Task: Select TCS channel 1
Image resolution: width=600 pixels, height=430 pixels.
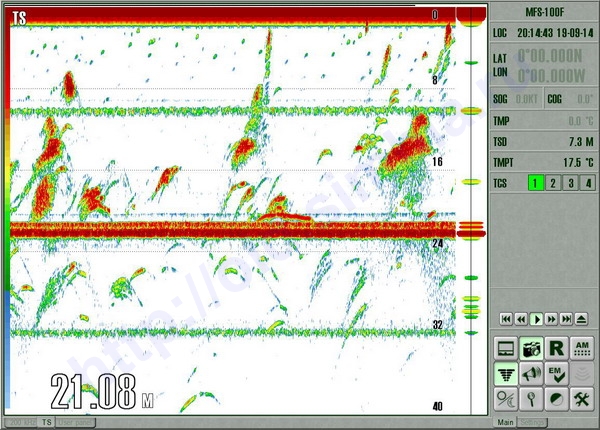Action: point(536,183)
